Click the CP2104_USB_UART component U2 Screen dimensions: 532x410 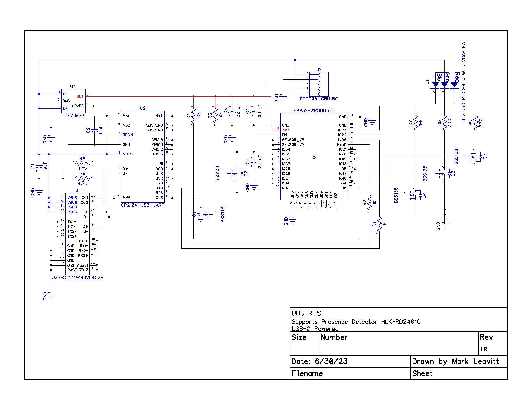coord(143,156)
